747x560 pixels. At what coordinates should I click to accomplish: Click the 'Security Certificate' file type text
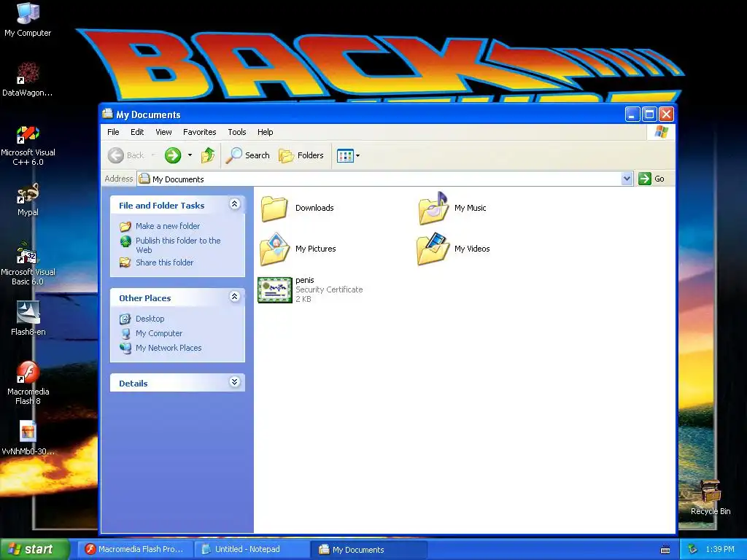coord(329,289)
